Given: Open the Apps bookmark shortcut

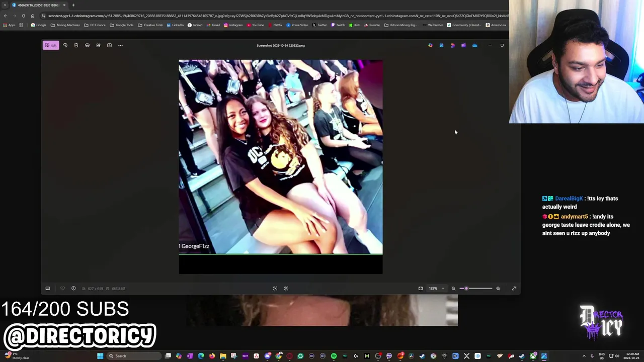Looking at the screenshot, I should tap(9, 25).
